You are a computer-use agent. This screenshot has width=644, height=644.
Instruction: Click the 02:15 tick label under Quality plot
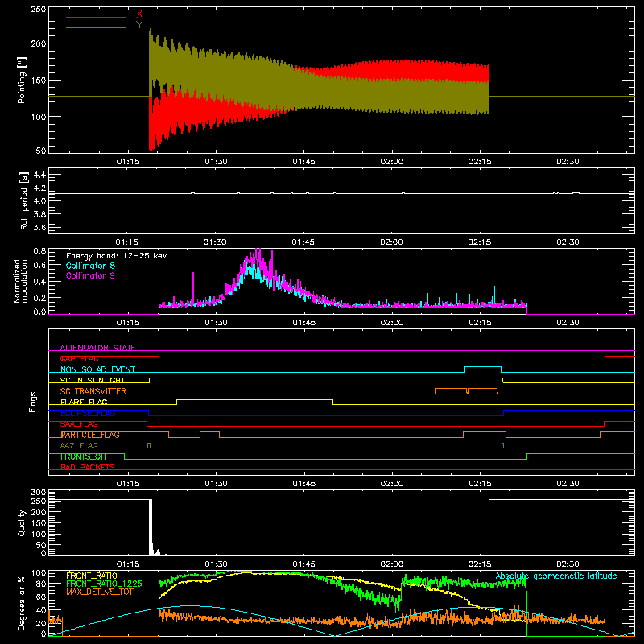pyautogui.click(x=480, y=564)
